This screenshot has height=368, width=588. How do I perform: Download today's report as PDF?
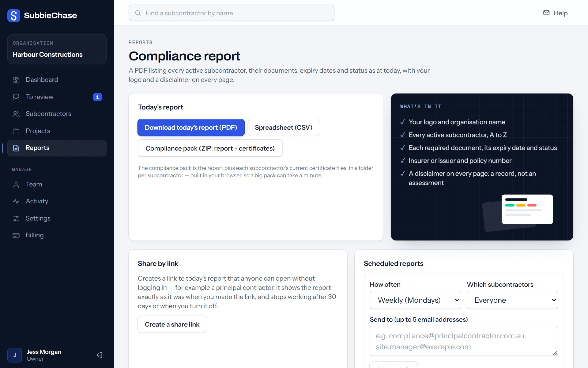[191, 128]
